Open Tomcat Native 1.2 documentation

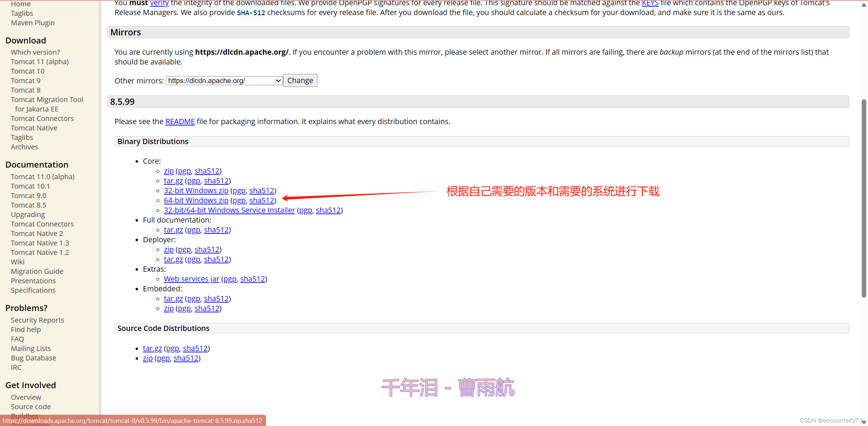tap(40, 252)
